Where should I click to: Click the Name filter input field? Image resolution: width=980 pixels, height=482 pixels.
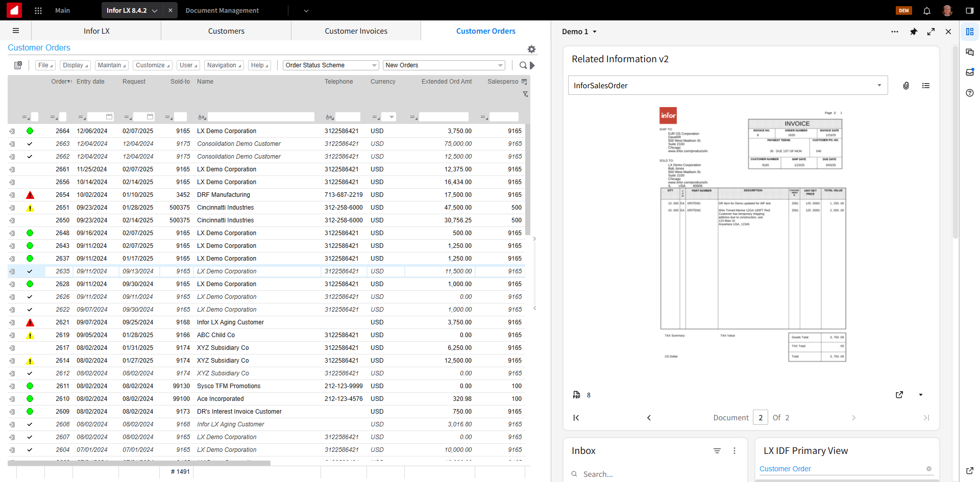tap(261, 117)
